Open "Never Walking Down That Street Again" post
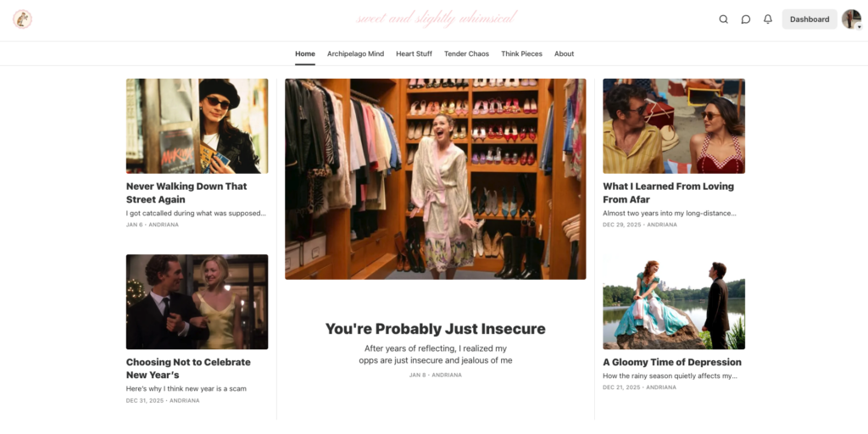 pyautogui.click(x=186, y=192)
